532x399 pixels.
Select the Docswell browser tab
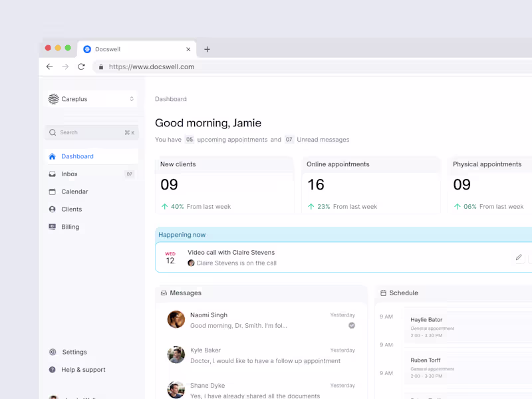pos(137,49)
